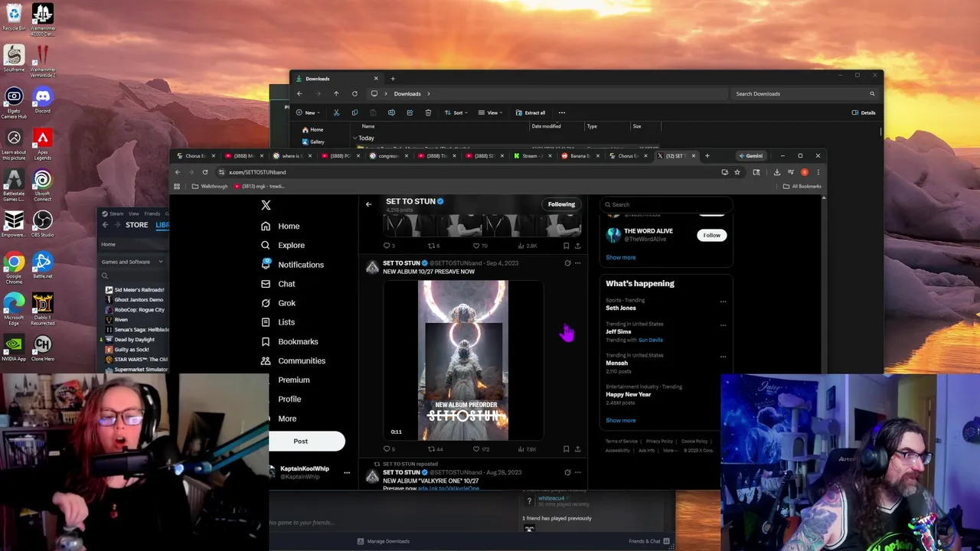Viewport: 980px width, 551px height.
Task: Open the Happy New Year trending topic
Action: (x=628, y=394)
